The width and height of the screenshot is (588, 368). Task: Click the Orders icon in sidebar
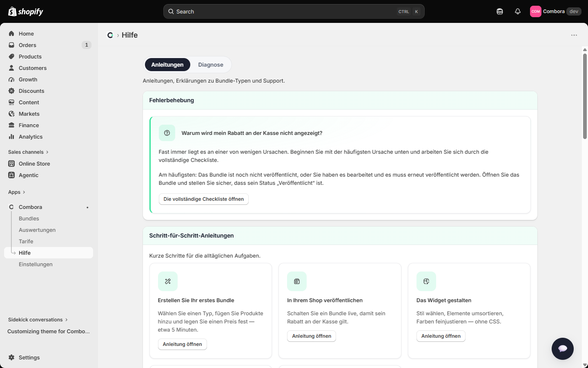(x=11, y=45)
